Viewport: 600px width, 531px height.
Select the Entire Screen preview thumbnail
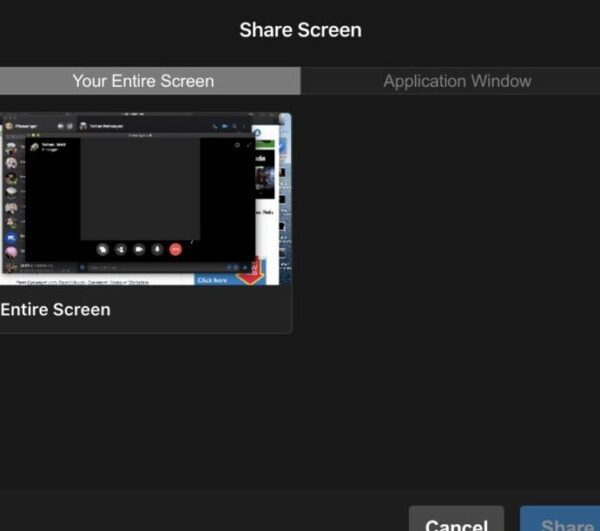click(145, 199)
